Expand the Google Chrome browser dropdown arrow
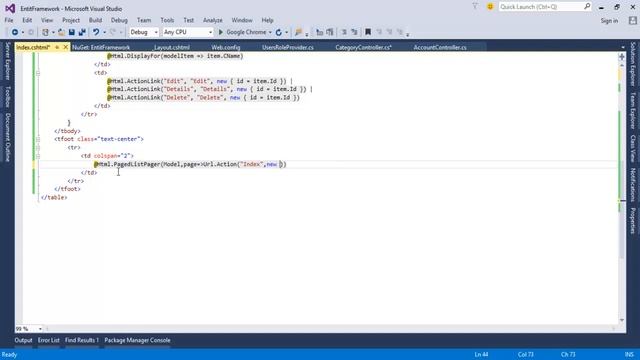The width and height of the screenshot is (640, 360). [x=270, y=32]
